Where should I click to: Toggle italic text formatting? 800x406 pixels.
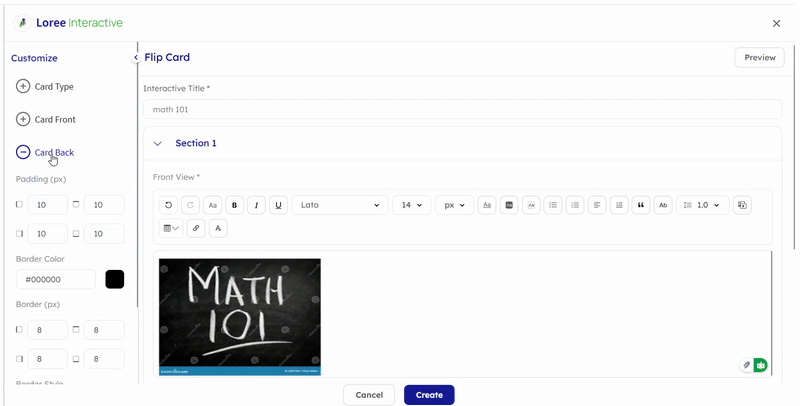click(256, 205)
